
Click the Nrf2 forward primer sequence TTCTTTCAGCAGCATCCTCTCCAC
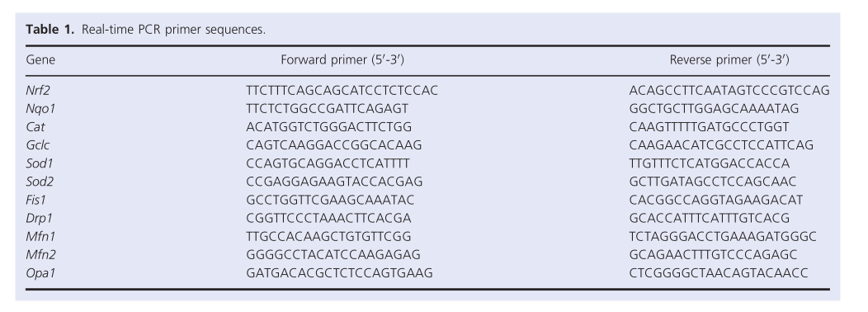click(342, 90)
